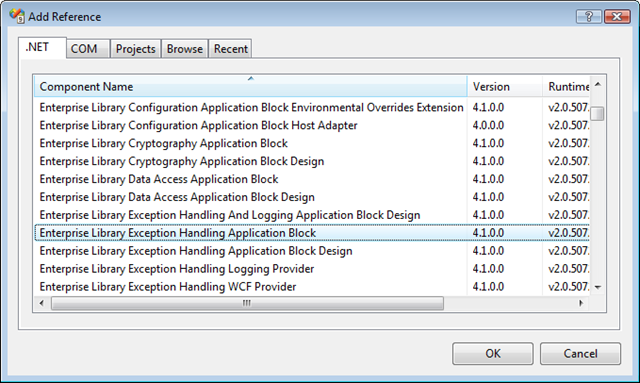Click runtime cell of Environmental Overrides row
This screenshot has height=383, width=640.
pos(568,107)
